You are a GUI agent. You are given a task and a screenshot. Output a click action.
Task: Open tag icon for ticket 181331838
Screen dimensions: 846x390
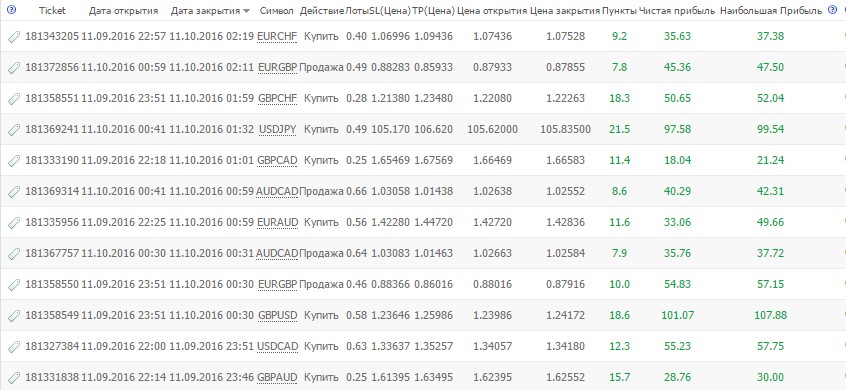click(x=15, y=377)
